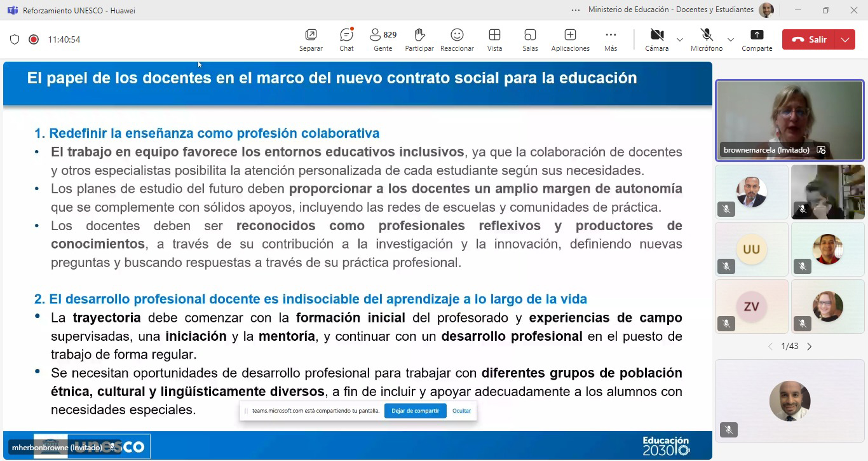The height and width of the screenshot is (461, 868).
Task: Open the Aplicaciones menu
Action: tap(570, 39)
